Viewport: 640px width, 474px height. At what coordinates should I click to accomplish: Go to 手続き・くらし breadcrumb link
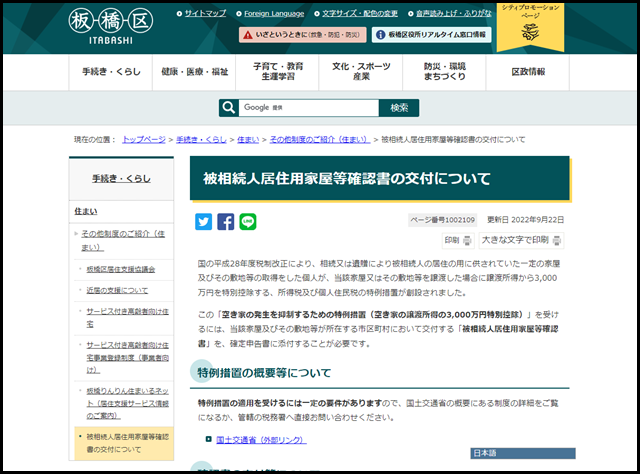pyautogui.click(x=201, y=140)
